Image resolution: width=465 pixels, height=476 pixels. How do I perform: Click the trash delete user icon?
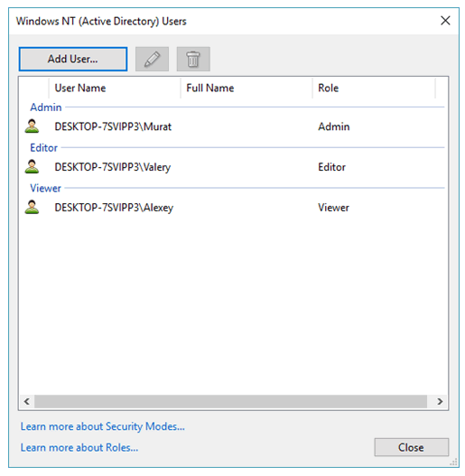193,59
